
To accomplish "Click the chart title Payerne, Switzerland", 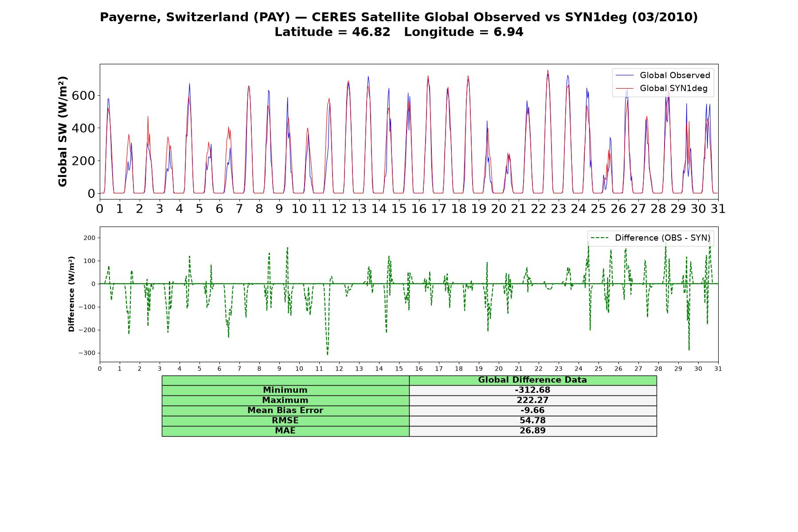I will pos(399,17).
